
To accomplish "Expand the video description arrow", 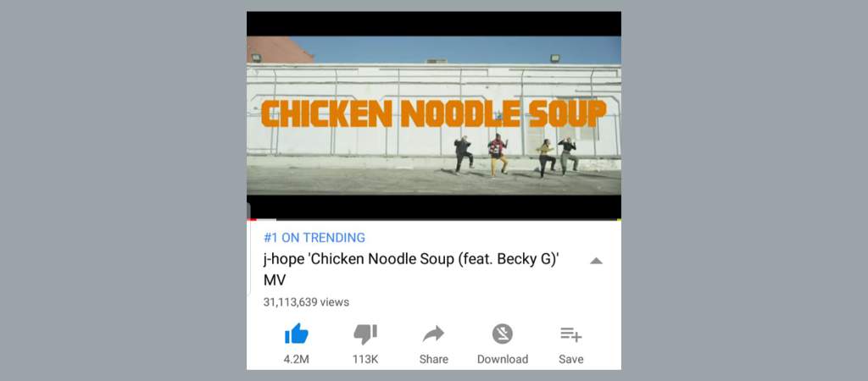I will [596, 261].
